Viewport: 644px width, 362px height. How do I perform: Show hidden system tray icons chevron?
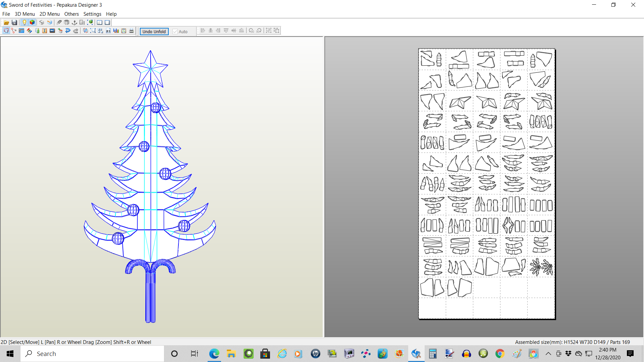click(x=548, y=354)
